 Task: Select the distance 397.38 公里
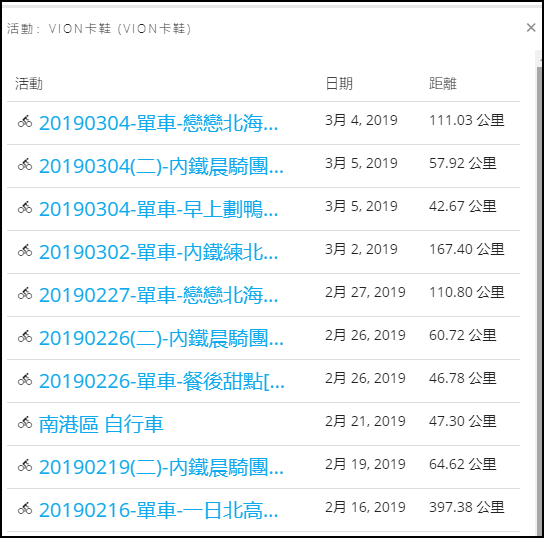pos(467,507)
